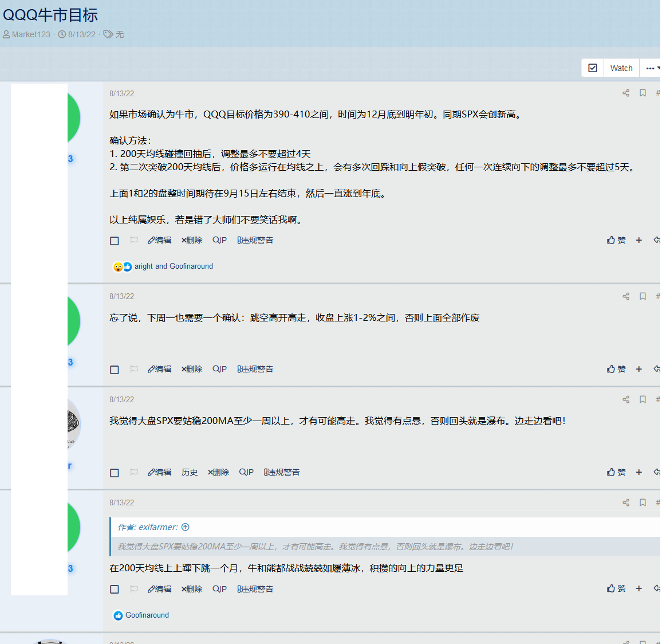This screenshot has width=666, height=644.
Task: Open the thread start date 8/13/22 in header
Action: coord(81,34)
